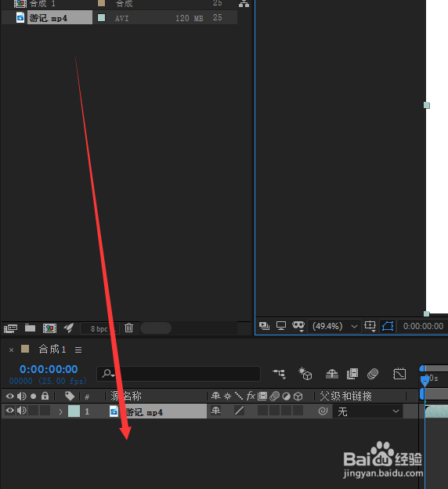Click the audio speaker column header
This screenshot has width=448, height=489.
21,396
